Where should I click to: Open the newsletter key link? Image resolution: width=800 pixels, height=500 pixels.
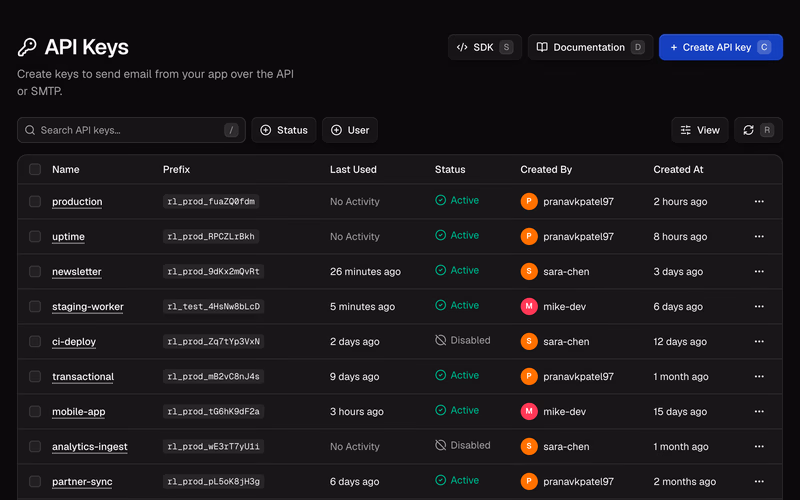pyautogui.click(x=77, y=271)
